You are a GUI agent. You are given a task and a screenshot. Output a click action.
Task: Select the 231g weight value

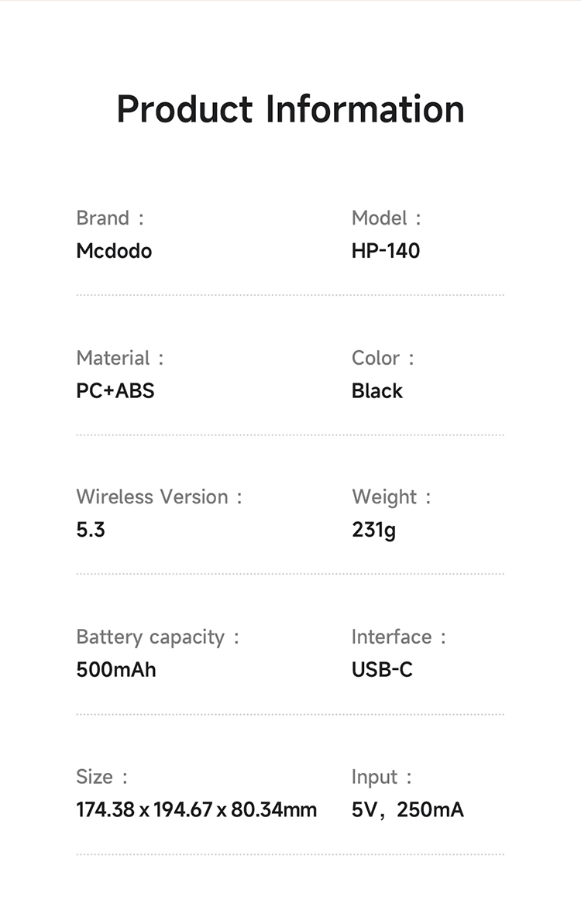373,531
